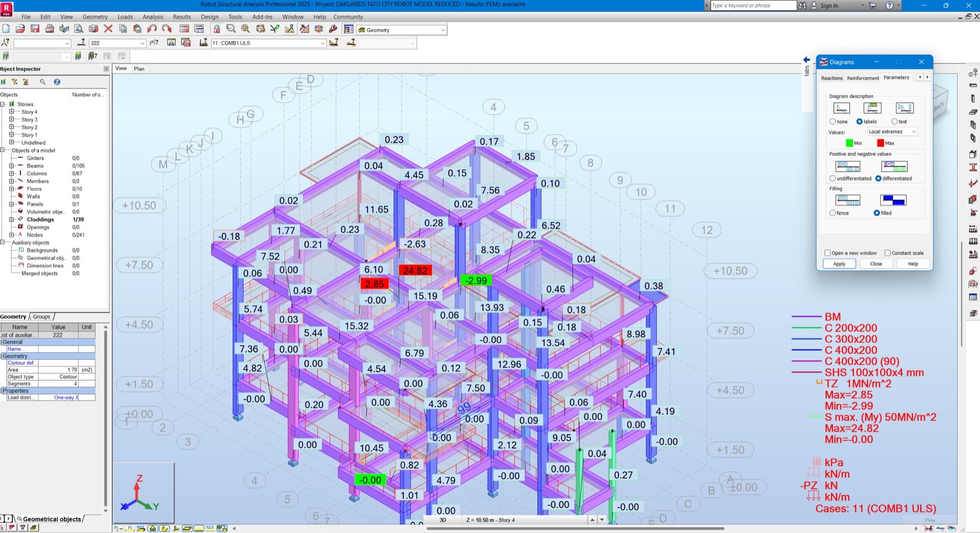Expand the Story 4 tree node

11,111
